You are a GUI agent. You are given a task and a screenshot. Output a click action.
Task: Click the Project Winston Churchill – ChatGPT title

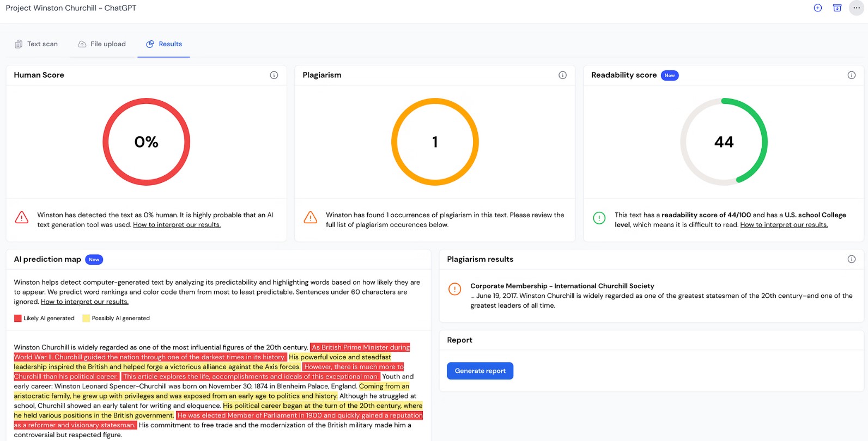[71, 8]
